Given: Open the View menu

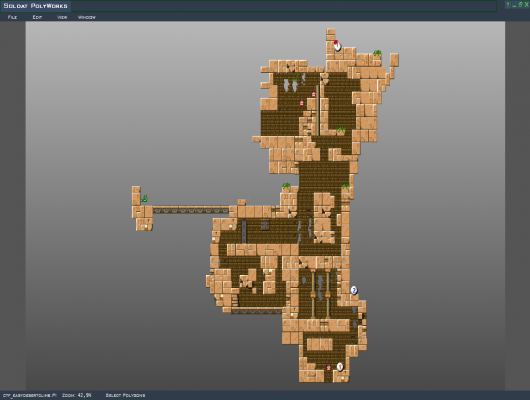Looking at the screenshot, I should pyautogui.click(x=62, y=17).
